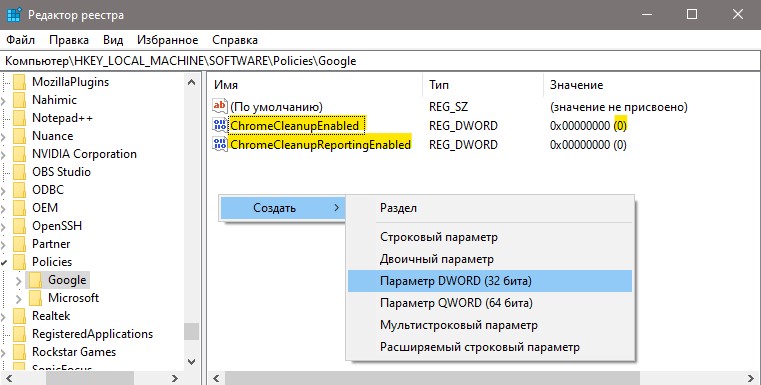Open the Вид menu
Viewport: 761px width, 385px height.
click(113, 40)
